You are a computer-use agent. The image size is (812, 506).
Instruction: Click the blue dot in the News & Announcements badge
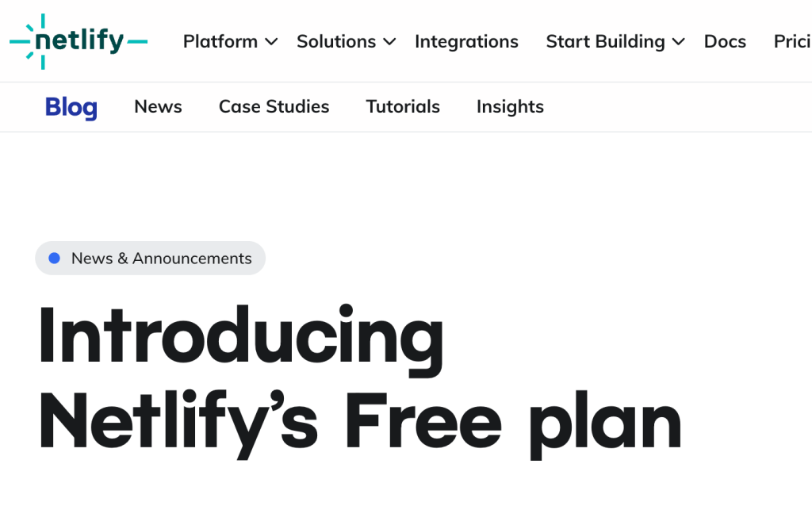(x=53, y=258)
